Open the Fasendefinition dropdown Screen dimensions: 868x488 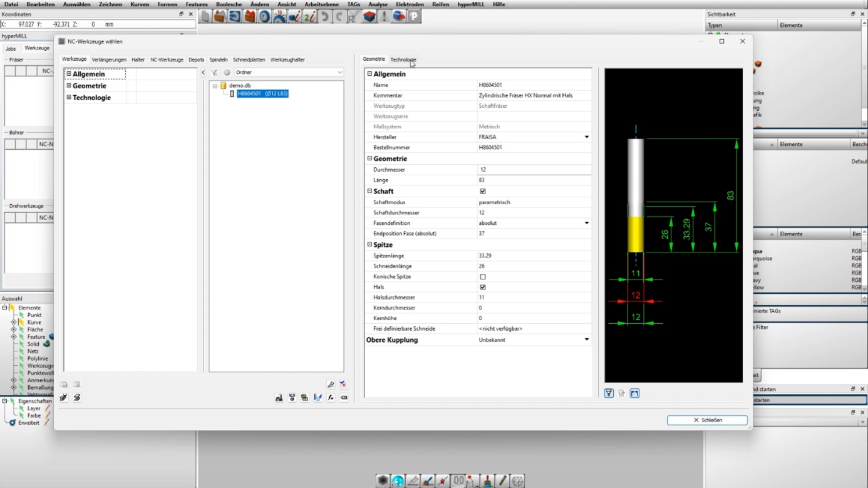coord(586,223)
